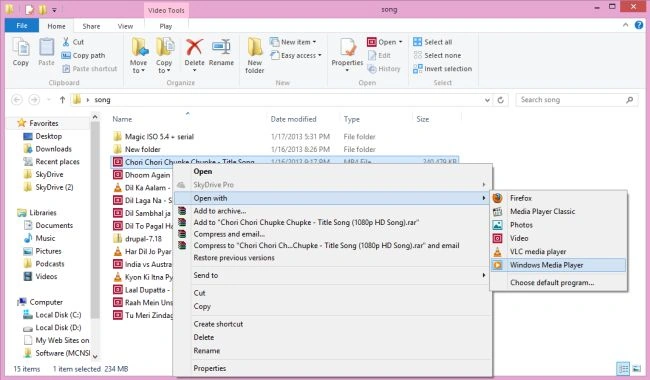Choose Photos from Open with submenu
The height and width of the screenshot is (380, 650).
tap(559, 225)
